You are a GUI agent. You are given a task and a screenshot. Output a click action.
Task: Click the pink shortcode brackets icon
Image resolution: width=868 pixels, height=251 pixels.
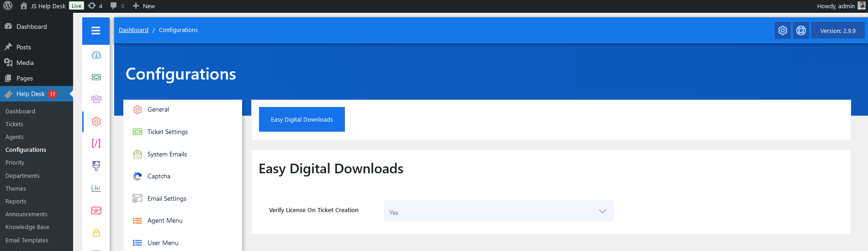pyautogui.click(x=96, y=144)
